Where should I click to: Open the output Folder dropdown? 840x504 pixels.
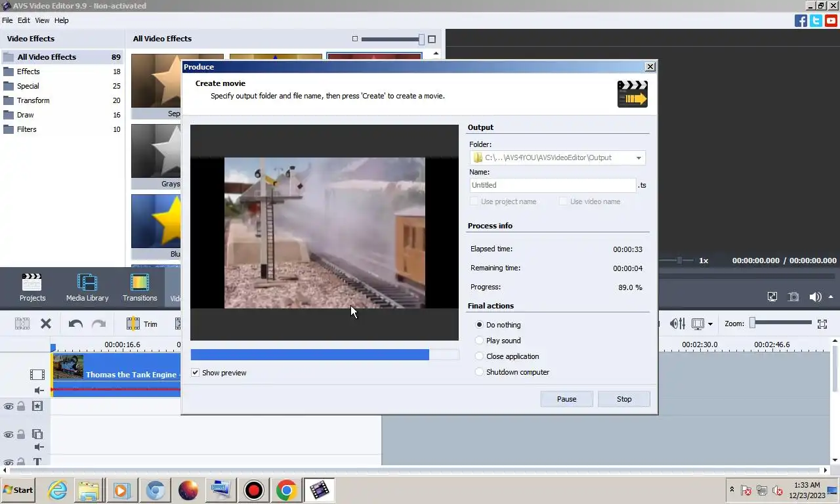[639, 157]
